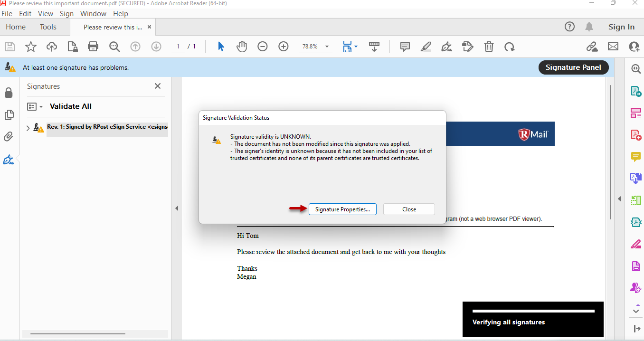Viewport: 644px width, 341px height.
Task: Switch to the Tools tab
Action: click(48, 27)
